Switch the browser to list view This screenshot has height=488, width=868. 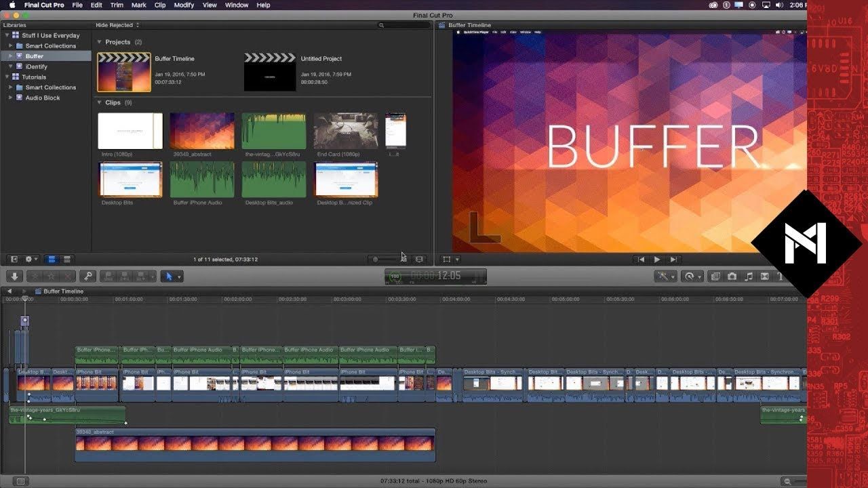click(x=67, y=260)
